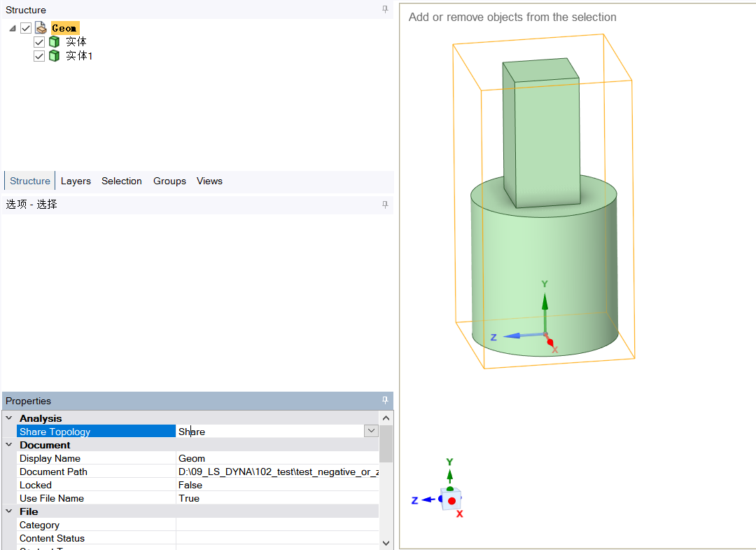This screenshot has height=550, width=756.
Task: Click the Properties panel pushpin icon
Action: pos(384,400)
